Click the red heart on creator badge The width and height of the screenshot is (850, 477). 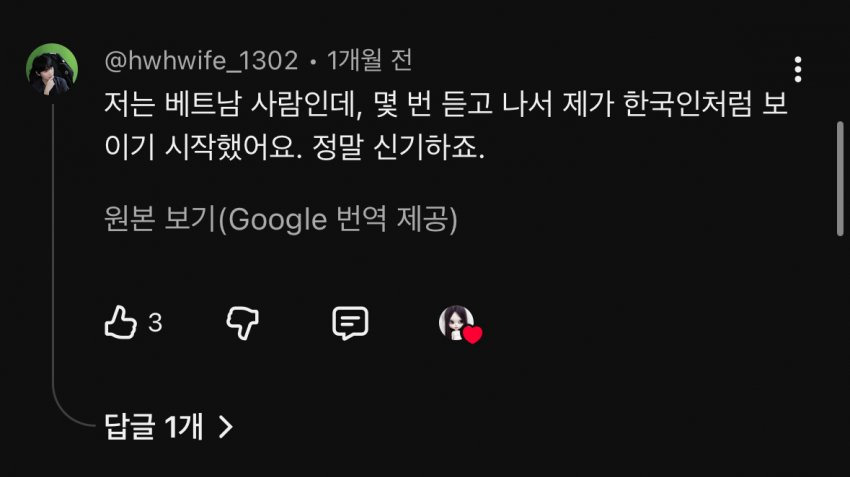coord(473,335)
